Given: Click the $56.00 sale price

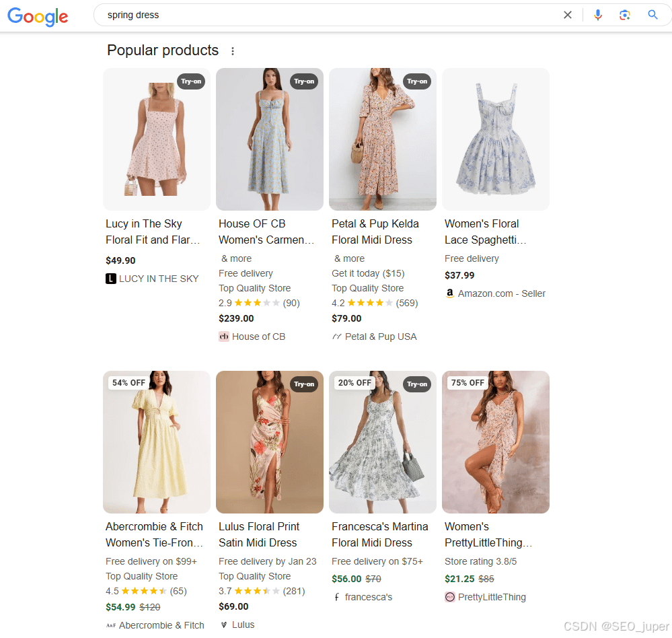Looking at the screenshot, I should 346,579.
